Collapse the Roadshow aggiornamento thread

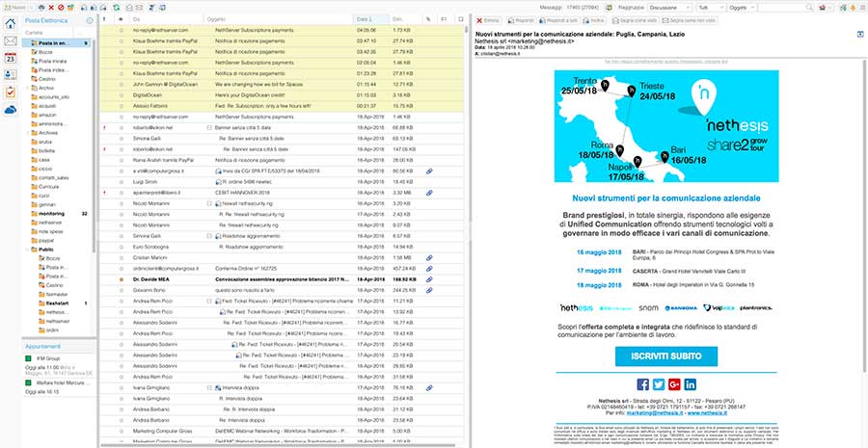coord(209,236)
